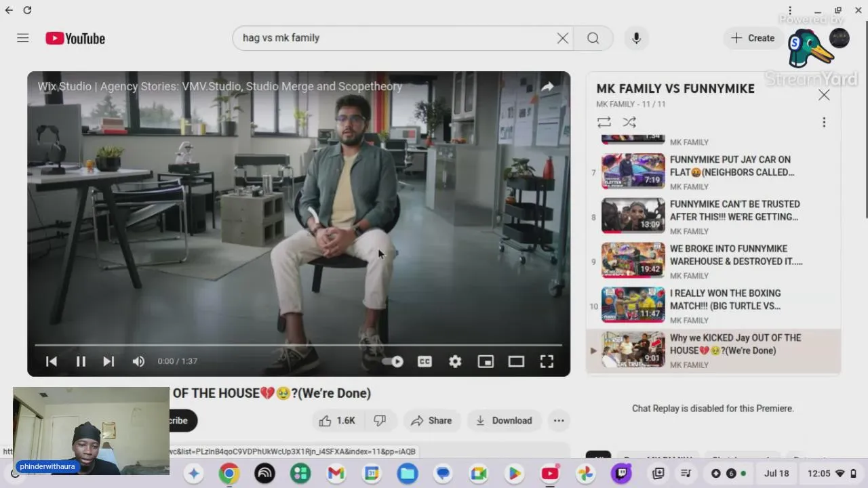Play FUNNYMIKE PUT JAY CAR ON FLAT video
The image size is (868, 488).
(x=713, y=172)
